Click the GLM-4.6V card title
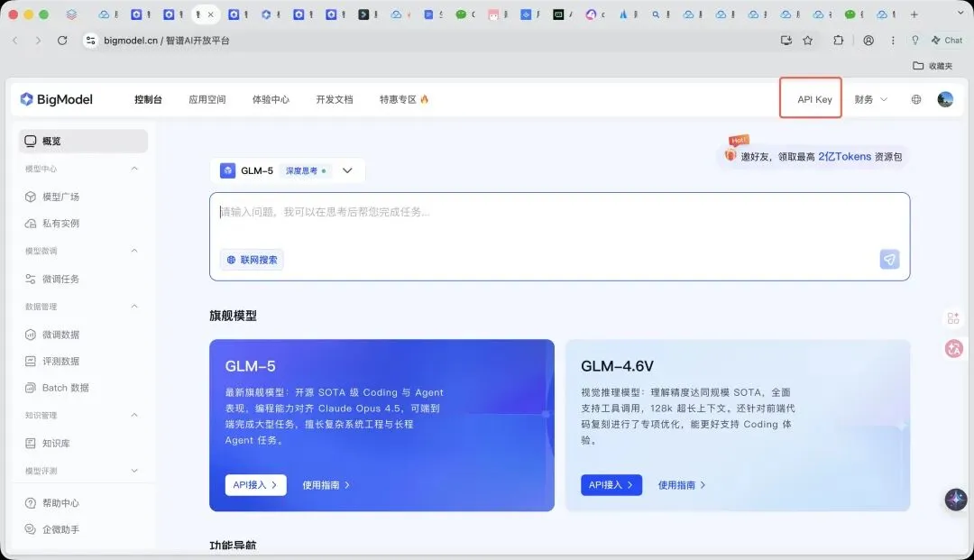This screenshot has height=560, width=974. [617, 366]
